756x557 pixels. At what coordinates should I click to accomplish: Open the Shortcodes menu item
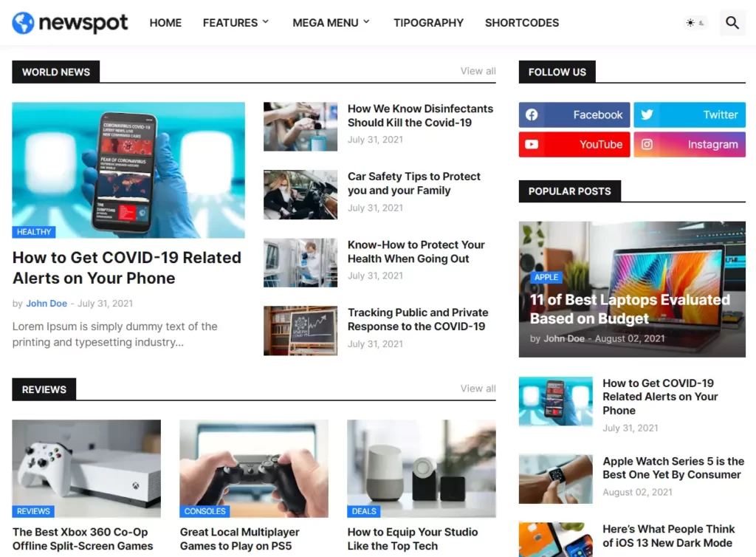click(521, 23)
